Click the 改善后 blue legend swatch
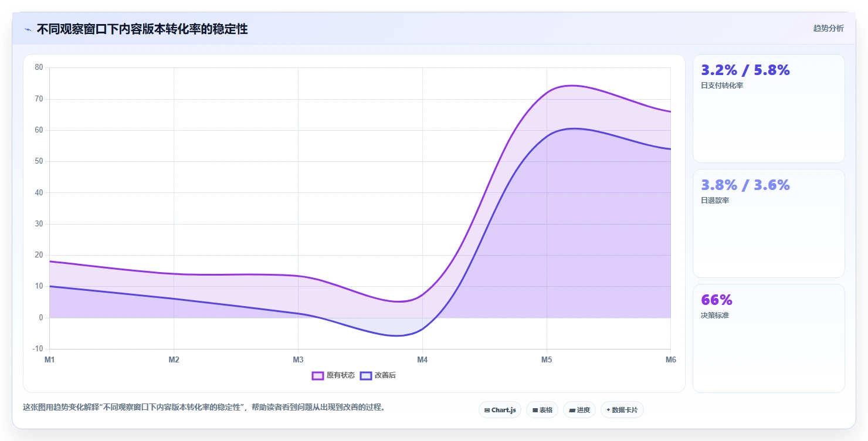Image resolution: width=868 pixels, height=441 pixels. (x=366, y=375)
